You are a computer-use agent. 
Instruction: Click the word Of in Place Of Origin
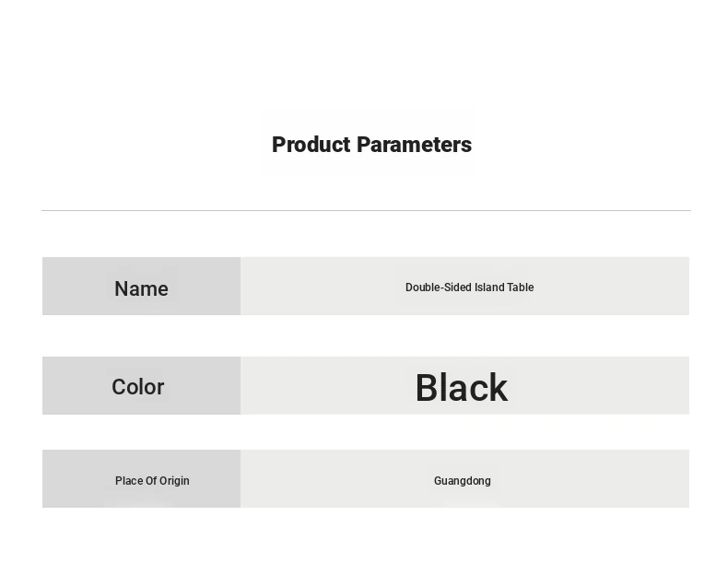152,481
